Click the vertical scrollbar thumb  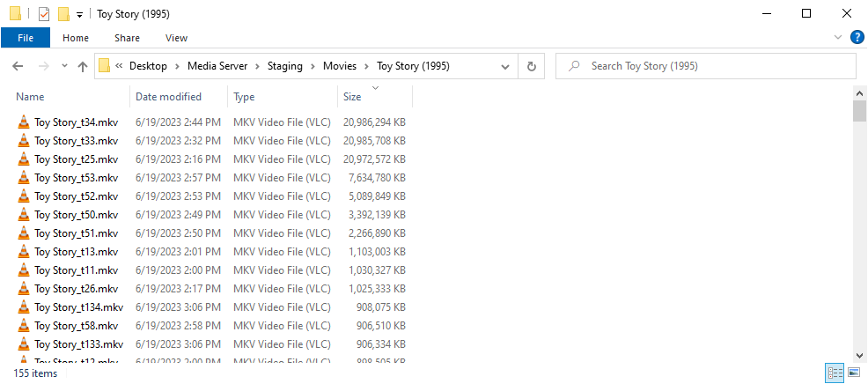860,111
